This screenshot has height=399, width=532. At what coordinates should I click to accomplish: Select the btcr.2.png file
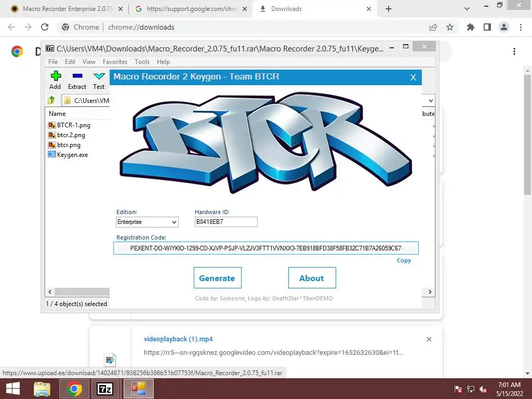point(67,135)
